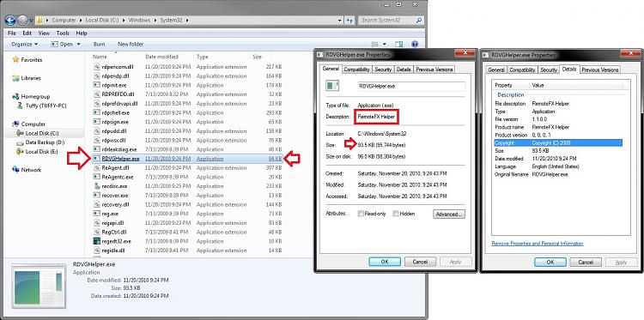
Task: Open the Help menu
Action: click(82, 33)
